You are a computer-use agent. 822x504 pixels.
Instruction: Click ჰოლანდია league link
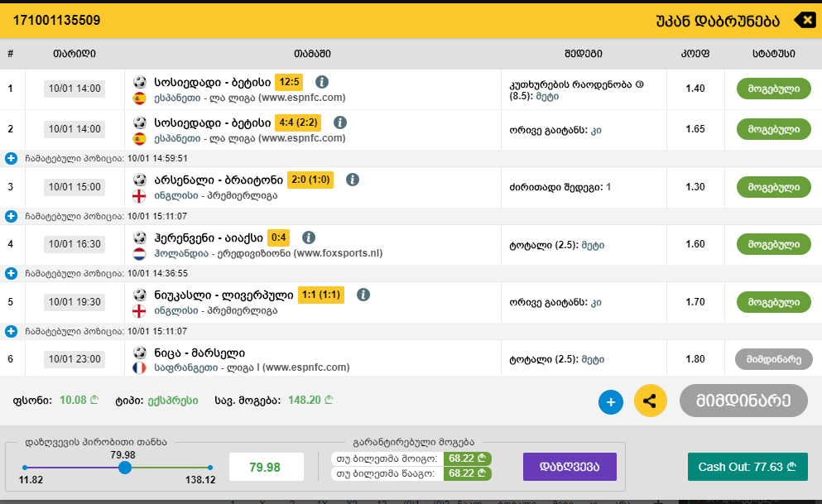point(181,253)
